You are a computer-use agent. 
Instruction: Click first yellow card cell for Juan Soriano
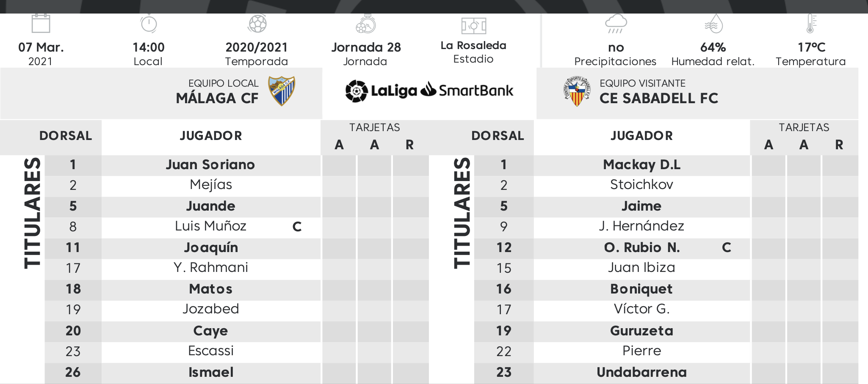[x=339, y=165]
